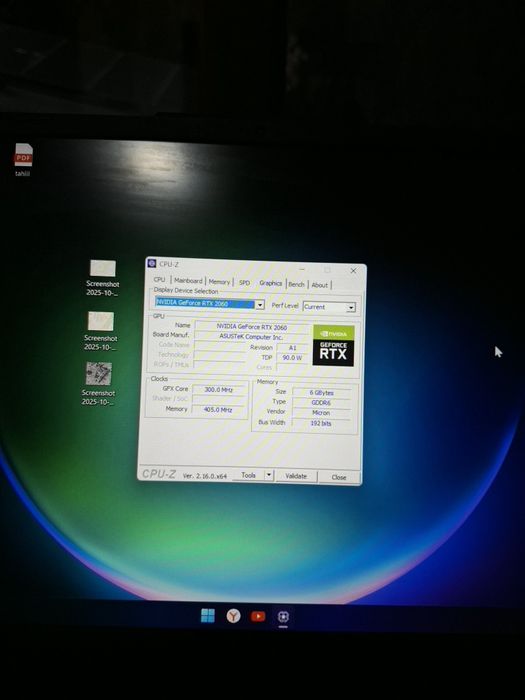Click the CPU-Z taskbar icon
This screenshot has width=525, height=700.
[x=283, y=617]
